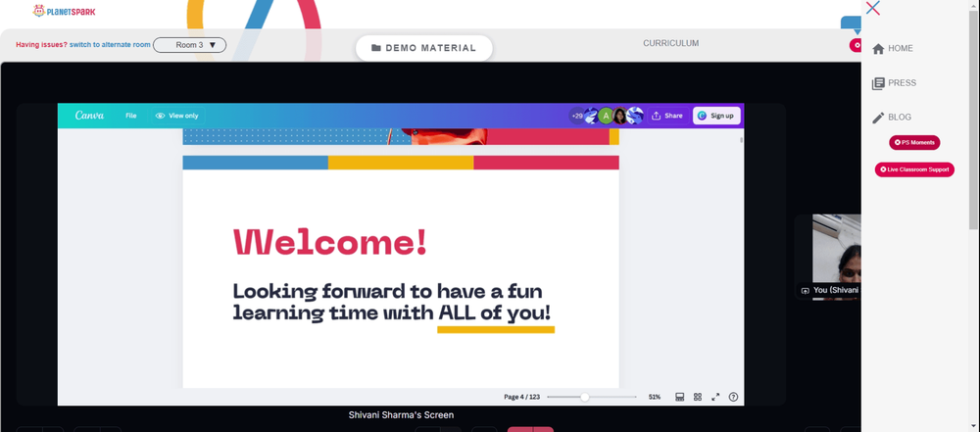Click the View only eye indicator
Viewport: 980px width, 432px height.
pos(176,116)
